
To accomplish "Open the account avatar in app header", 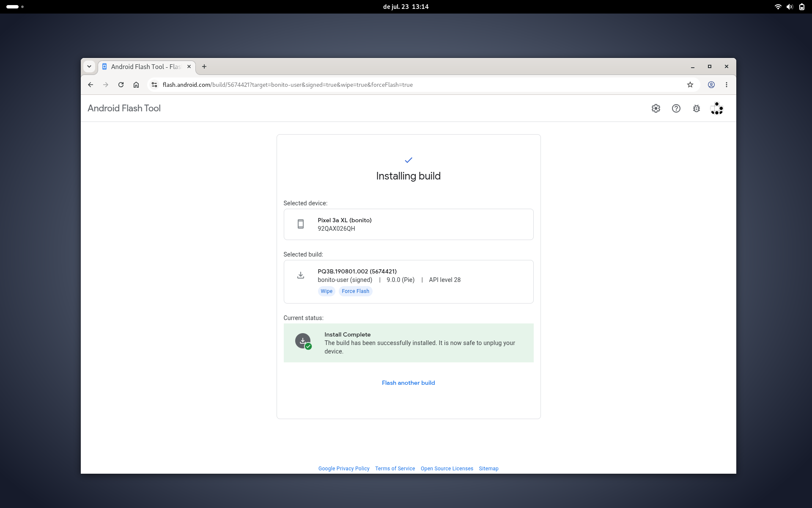I will tap(716, 108).
